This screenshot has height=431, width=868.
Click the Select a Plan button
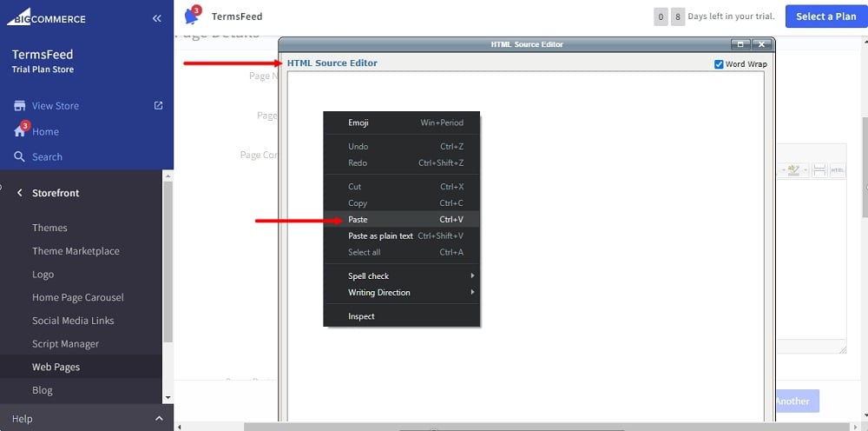pyautogui.click(x=826, y=17)
